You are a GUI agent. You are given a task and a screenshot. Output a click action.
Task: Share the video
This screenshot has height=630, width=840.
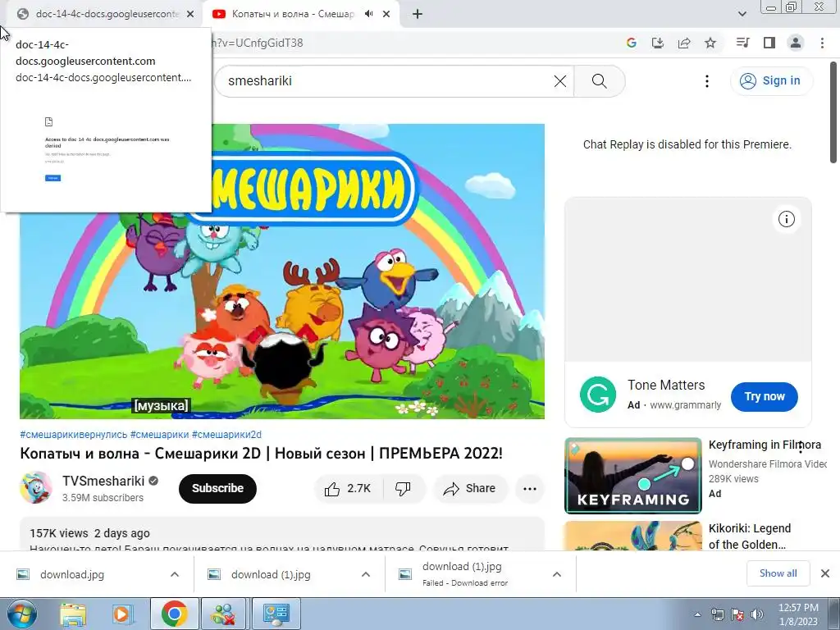point(470,489)
